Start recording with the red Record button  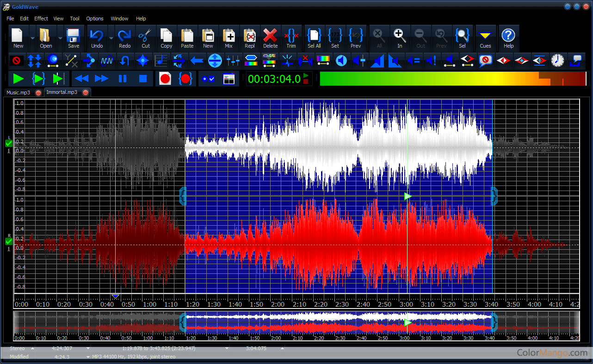tap(165, 79)
